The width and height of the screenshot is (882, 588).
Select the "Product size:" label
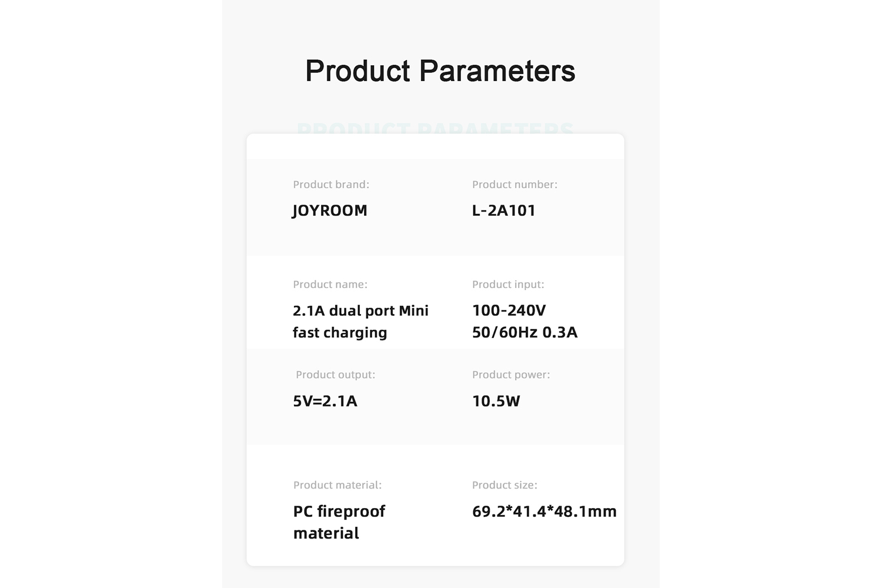coord(505,485)
